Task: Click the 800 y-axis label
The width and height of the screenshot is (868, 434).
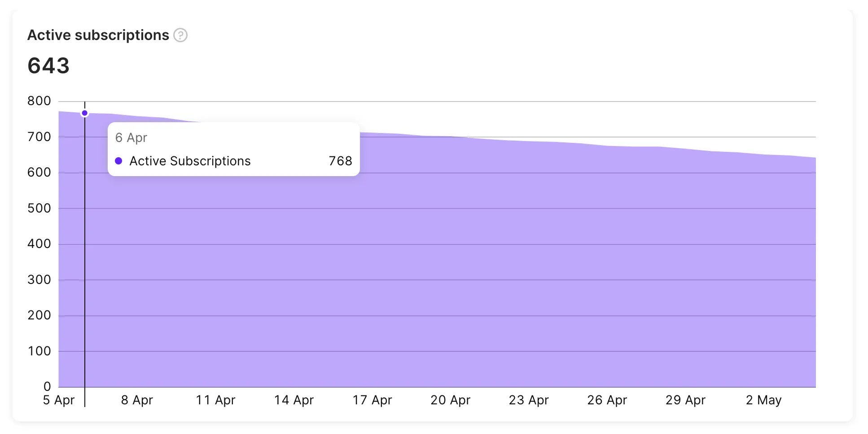Action: pyautogui.click(x=39, y=101)
